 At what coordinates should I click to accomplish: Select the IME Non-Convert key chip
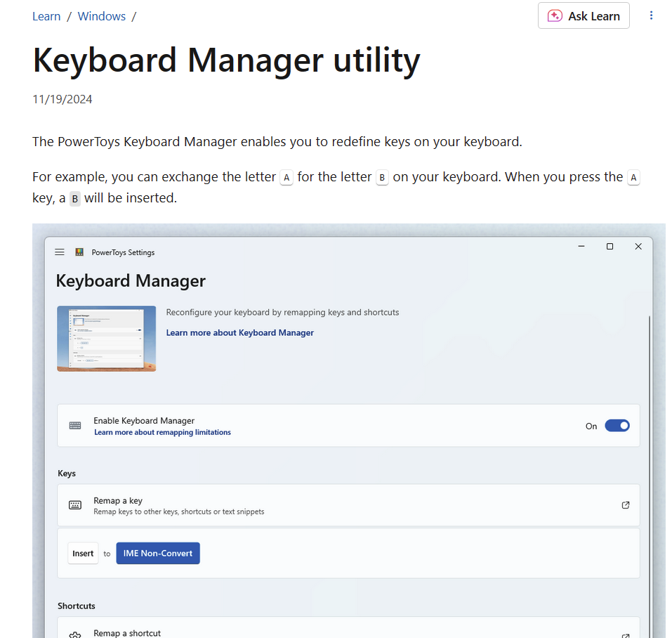point(158,553)
